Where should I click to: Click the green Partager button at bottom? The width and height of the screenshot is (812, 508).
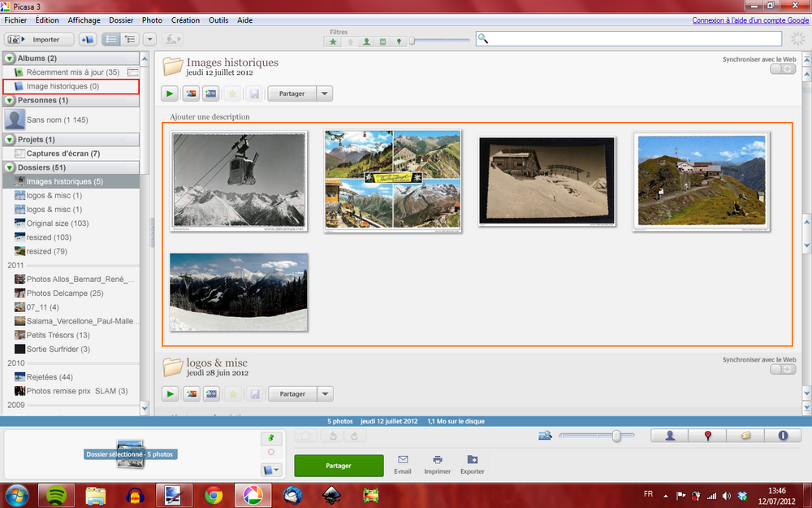pos(339,466)
